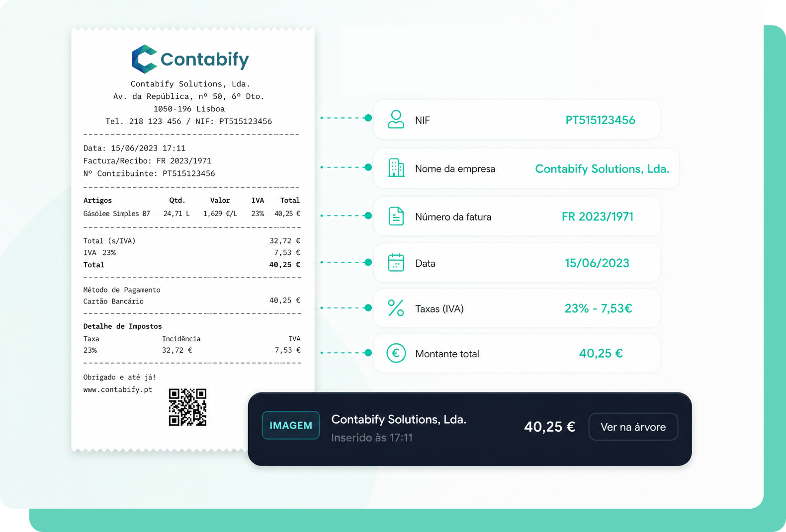Screen dimensions: 786x532
Task: Select the "Montante total" label
Action: click(x=447, y=354)
